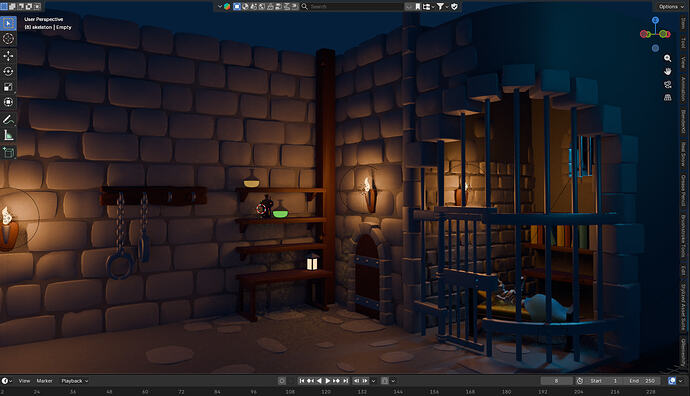Screen dimensions: 690x396
Task: Open dropdown arrow next to filter funnel
Action: [447, 7]
